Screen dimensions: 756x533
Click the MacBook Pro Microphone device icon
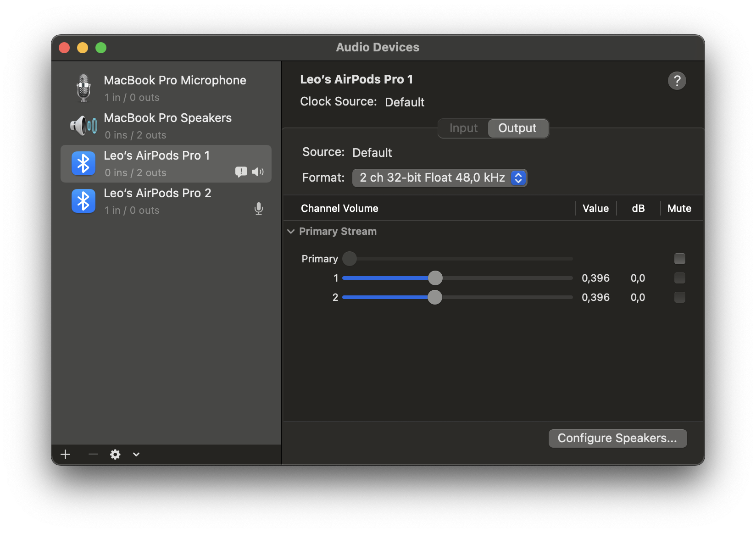click(83, 88)
